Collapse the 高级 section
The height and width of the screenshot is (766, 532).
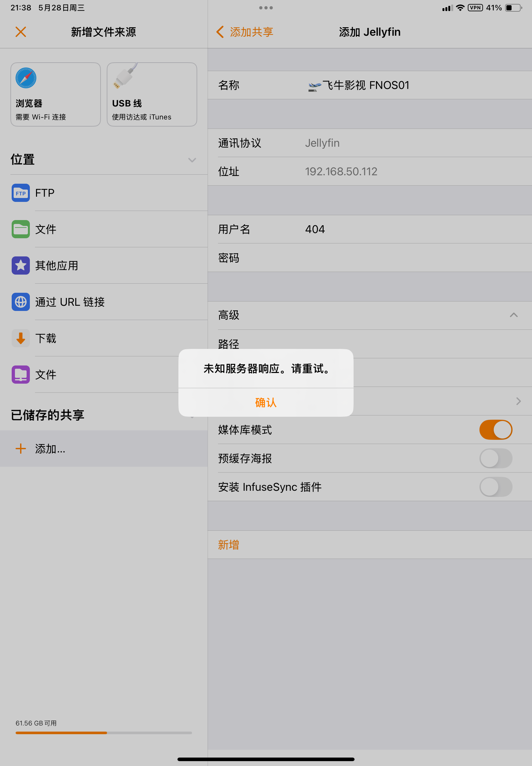tap(514, 315)
